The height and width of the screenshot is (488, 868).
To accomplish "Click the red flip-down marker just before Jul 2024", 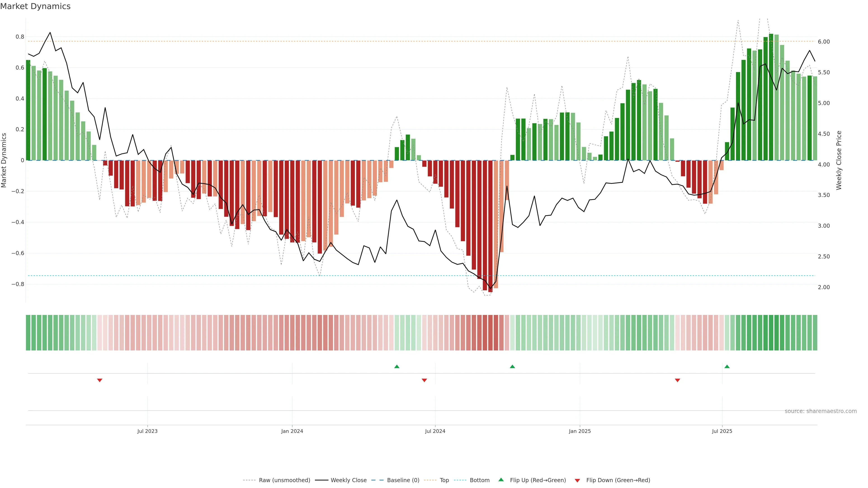I will [x=424, y=380].
